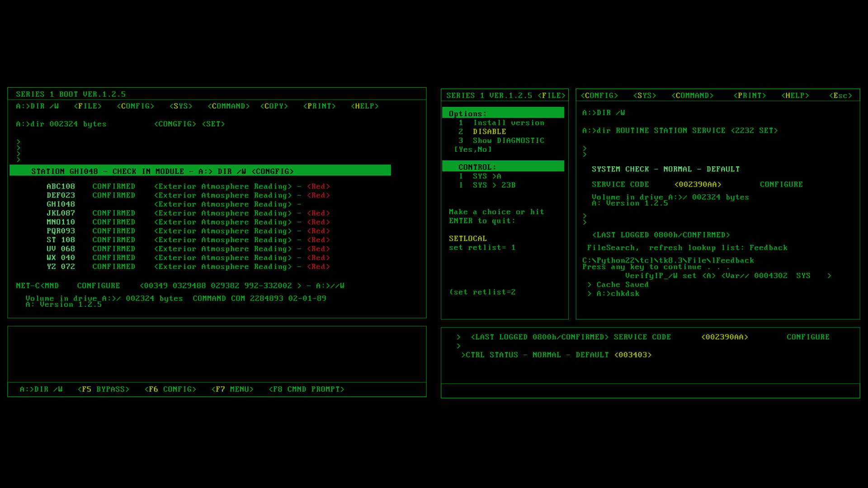Click the empty input line in bottom-right panel

(x=650, y=391)
